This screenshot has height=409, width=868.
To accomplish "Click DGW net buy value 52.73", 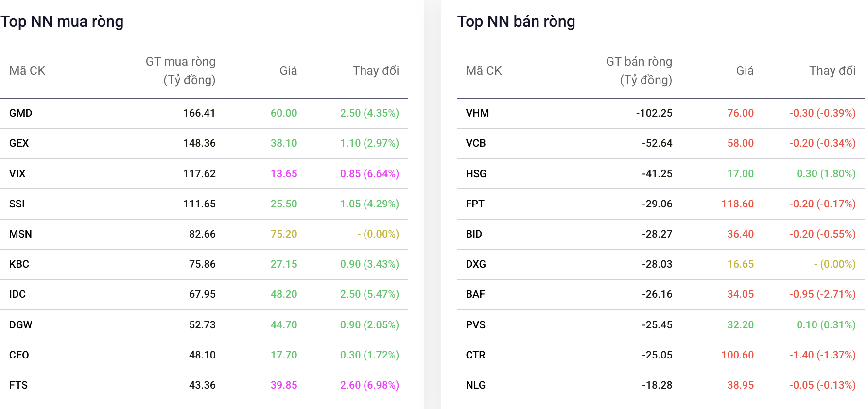I will (202, 325).
